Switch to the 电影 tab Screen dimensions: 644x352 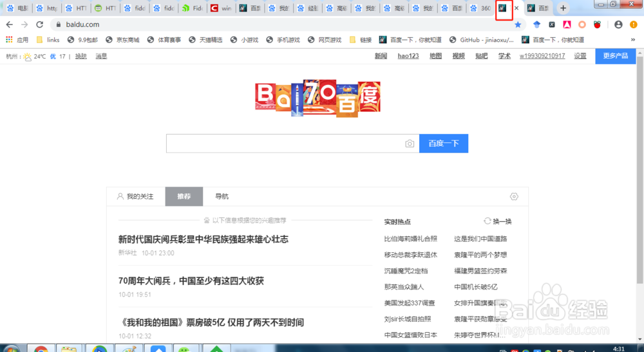[17, 8]
